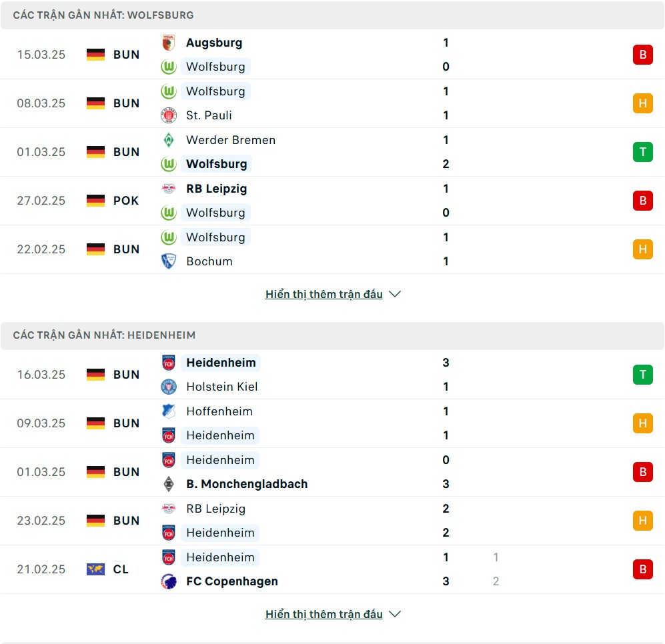Click the Hoffenheim club crest icon
Screen dimensions: 665x644
pyautogui.click(x=168, y=411)
